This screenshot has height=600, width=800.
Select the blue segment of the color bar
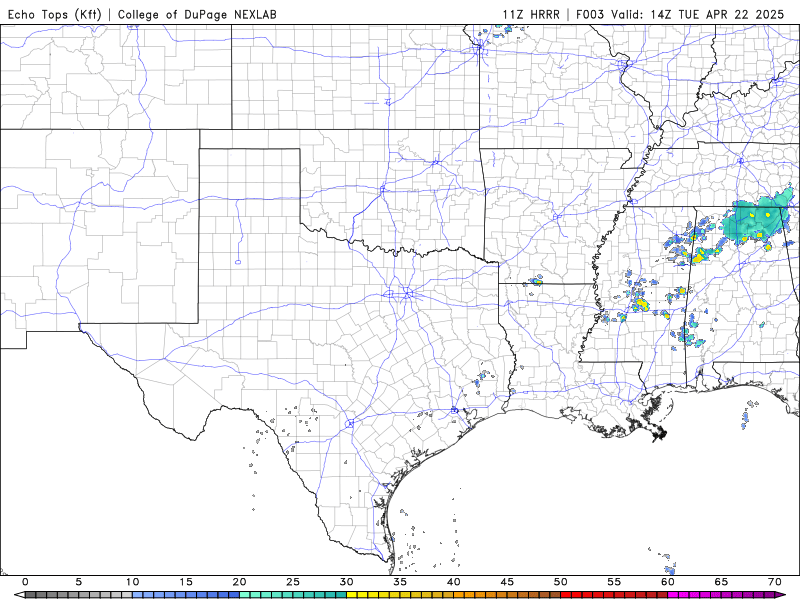coord(186,595)
